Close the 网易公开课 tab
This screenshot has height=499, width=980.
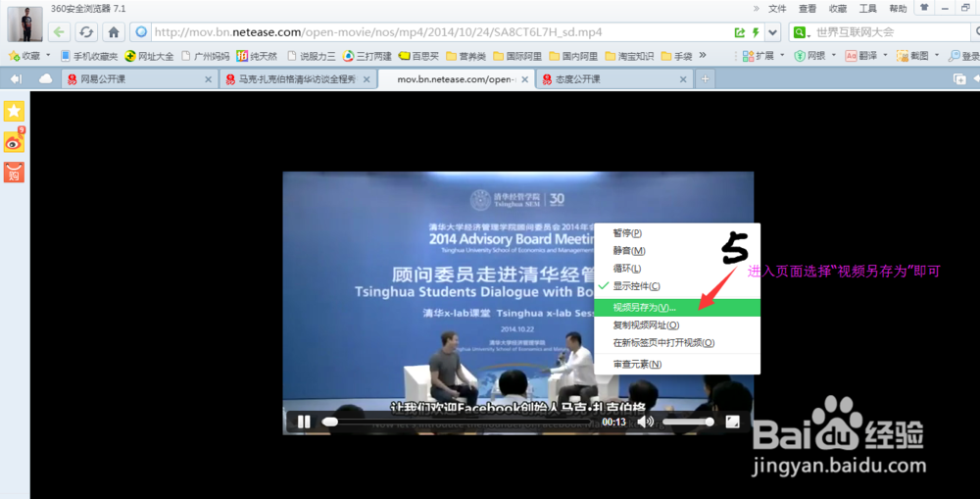(x=208, y=79)
